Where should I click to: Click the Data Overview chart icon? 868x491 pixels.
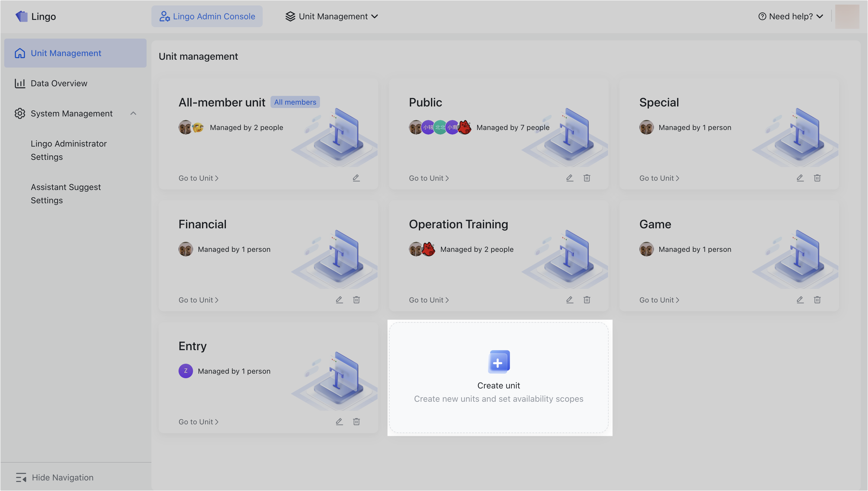(x=20, y=83)
